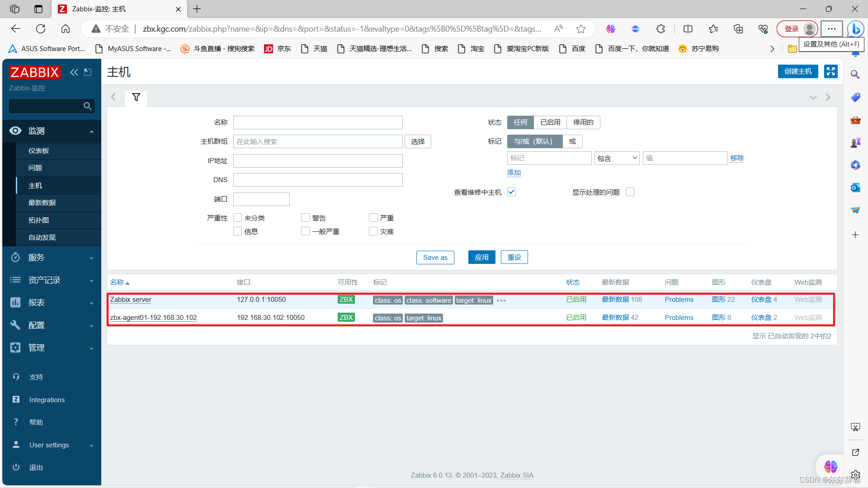
Task: Click the filter funnel icon tab
Action: [x=136, y=97]
